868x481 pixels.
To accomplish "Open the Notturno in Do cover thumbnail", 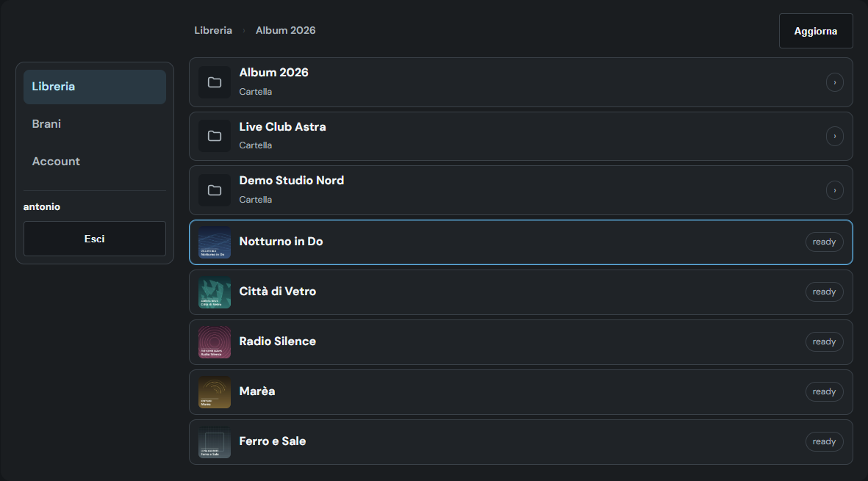I will click(x=214, y=242).
